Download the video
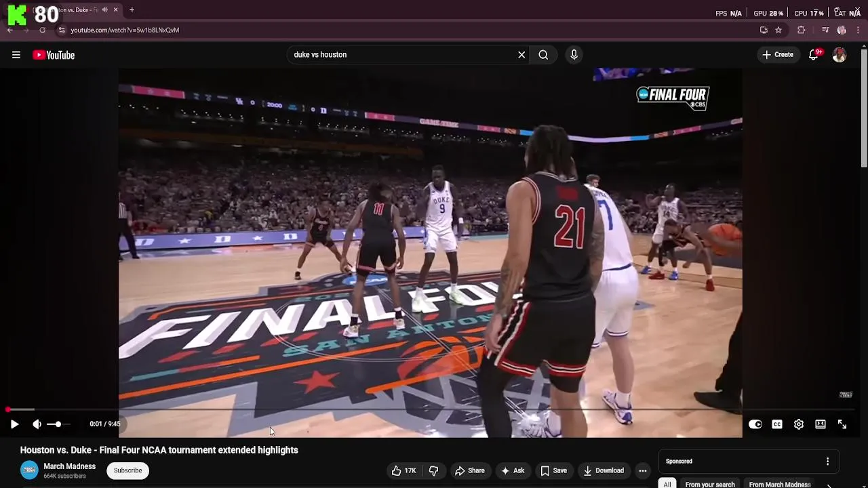868x488 pixels. pos(604,470)
